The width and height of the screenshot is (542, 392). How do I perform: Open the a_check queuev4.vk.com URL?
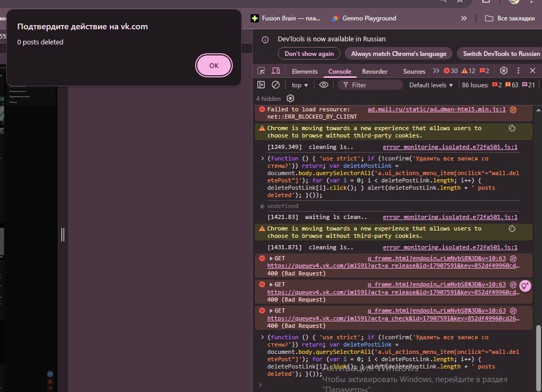[x=393, y=318]
